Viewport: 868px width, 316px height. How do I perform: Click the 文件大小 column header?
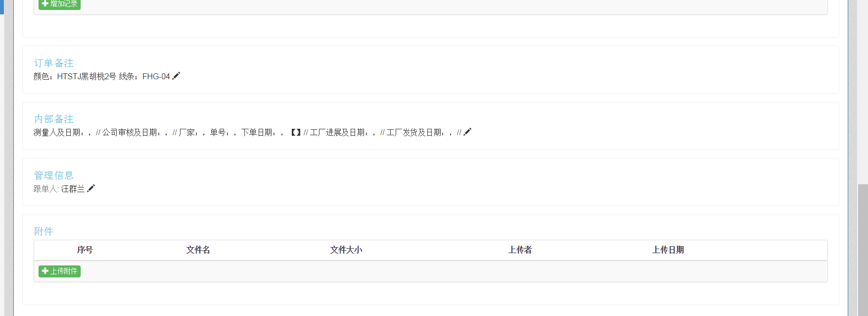coord(346,250)
